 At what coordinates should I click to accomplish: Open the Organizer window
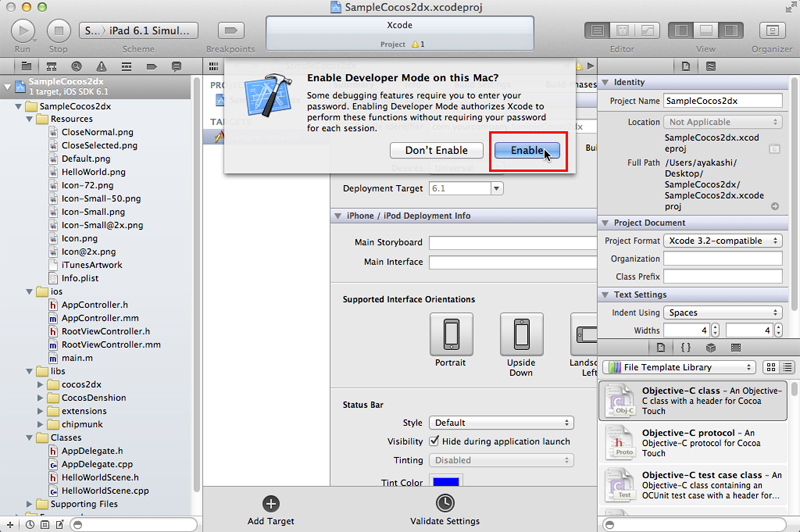coord(772,31)
